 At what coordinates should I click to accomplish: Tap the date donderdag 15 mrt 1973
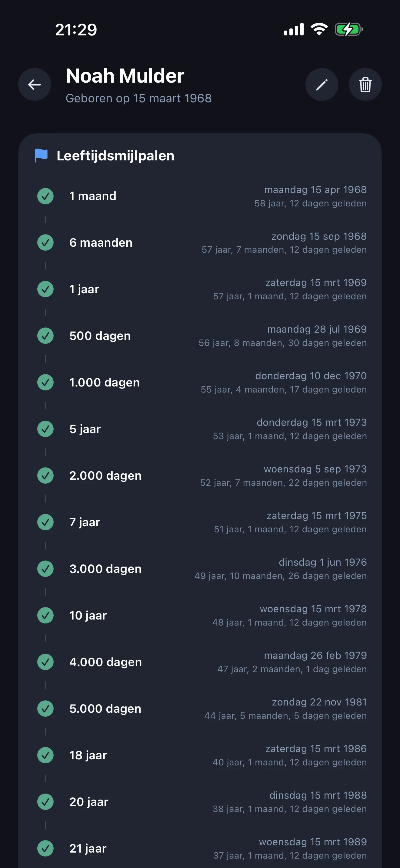[311, 422]
